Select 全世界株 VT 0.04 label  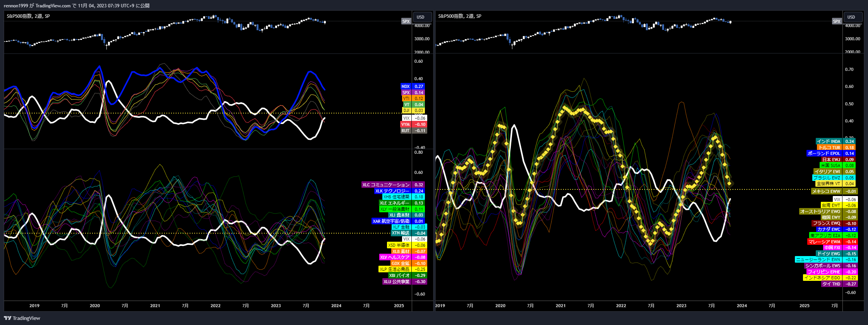pos(835,184)
